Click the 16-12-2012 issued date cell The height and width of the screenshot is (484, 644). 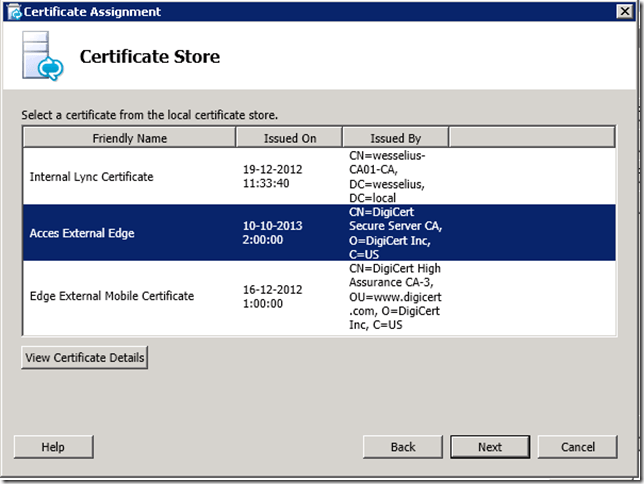[x=273, y=296]
